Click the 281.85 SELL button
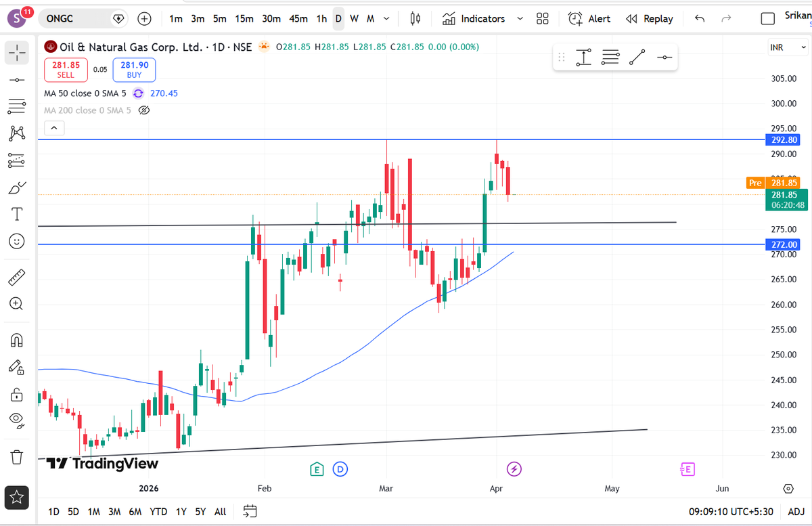The height and width of the screenshot is (526, 812). [66, 70]
